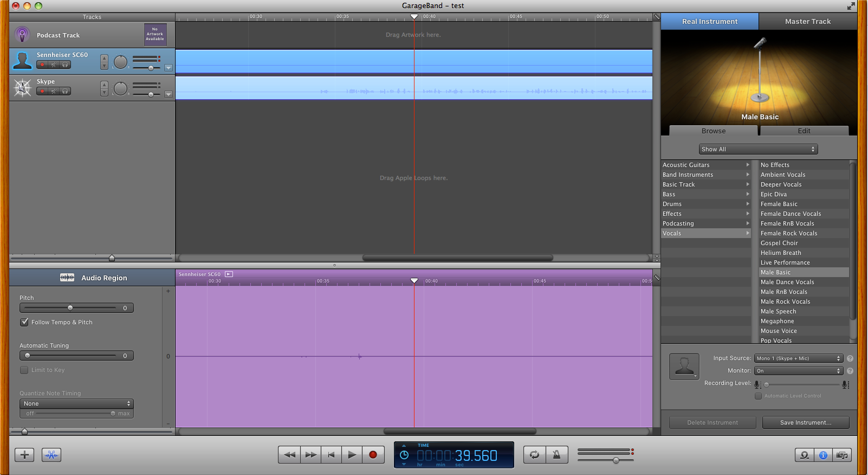Enable recording on the Skype track
868x475 pixels.
pyautogui.click(x=42, y=91)
